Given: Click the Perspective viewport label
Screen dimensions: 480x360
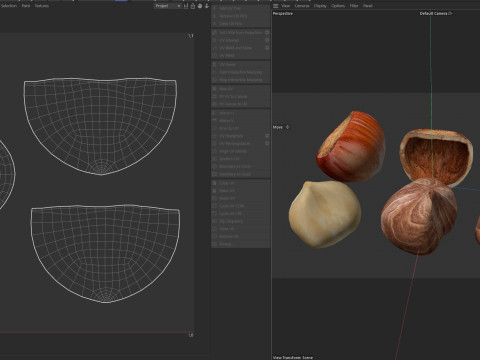Looking at the screenshot, I should pyautogui.click(x=283, y=14).
